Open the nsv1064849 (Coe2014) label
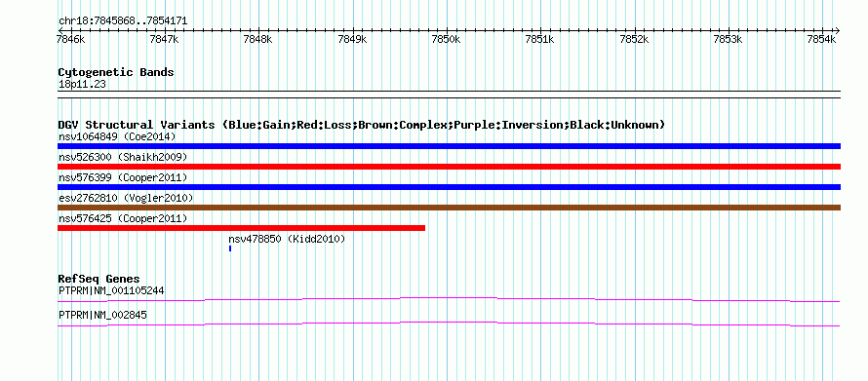 (x=117, y=136)
